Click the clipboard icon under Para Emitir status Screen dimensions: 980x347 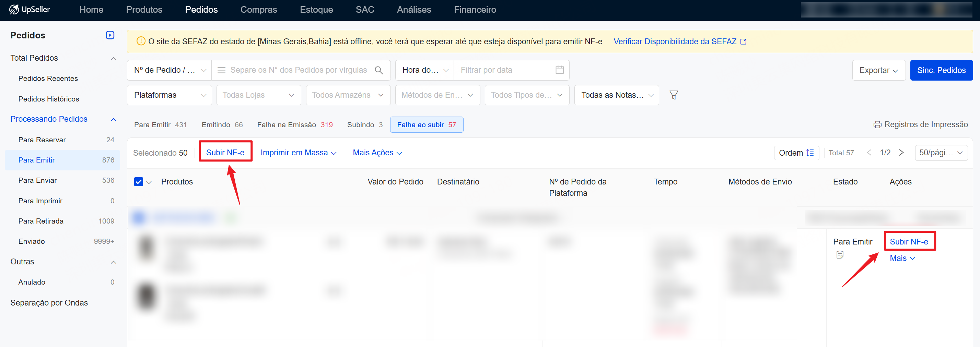(x=840, y=255)
